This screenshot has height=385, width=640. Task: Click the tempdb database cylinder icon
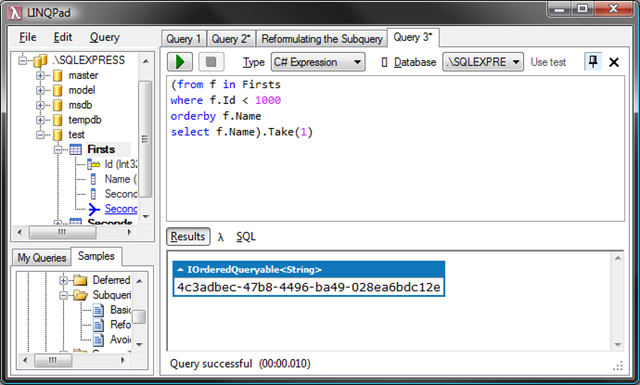click(58, 120)
